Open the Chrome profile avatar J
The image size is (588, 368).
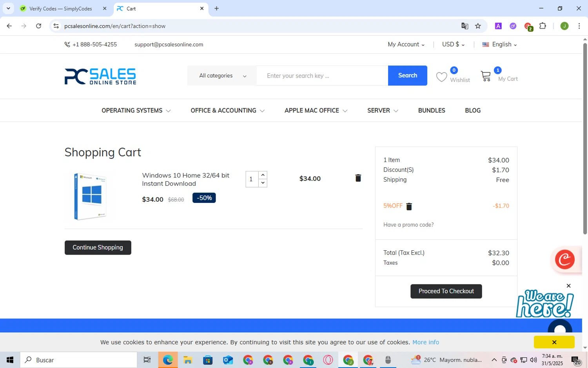click(x=564, y=26)
